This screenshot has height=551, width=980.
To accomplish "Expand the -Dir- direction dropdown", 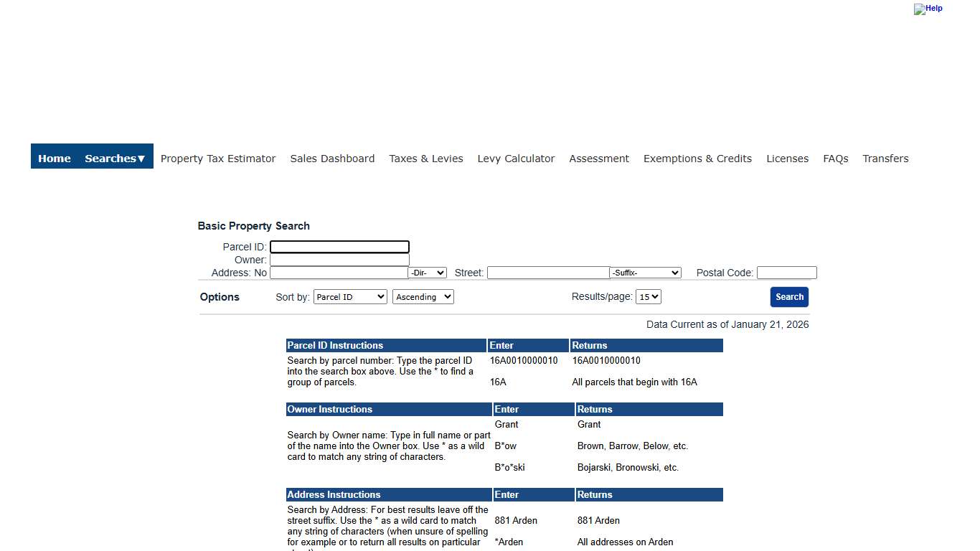I will click(427, 273).
